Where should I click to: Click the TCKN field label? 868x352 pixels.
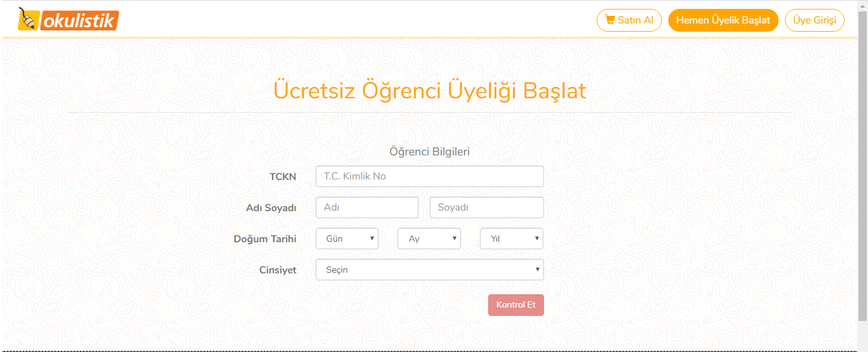[283, 177]
